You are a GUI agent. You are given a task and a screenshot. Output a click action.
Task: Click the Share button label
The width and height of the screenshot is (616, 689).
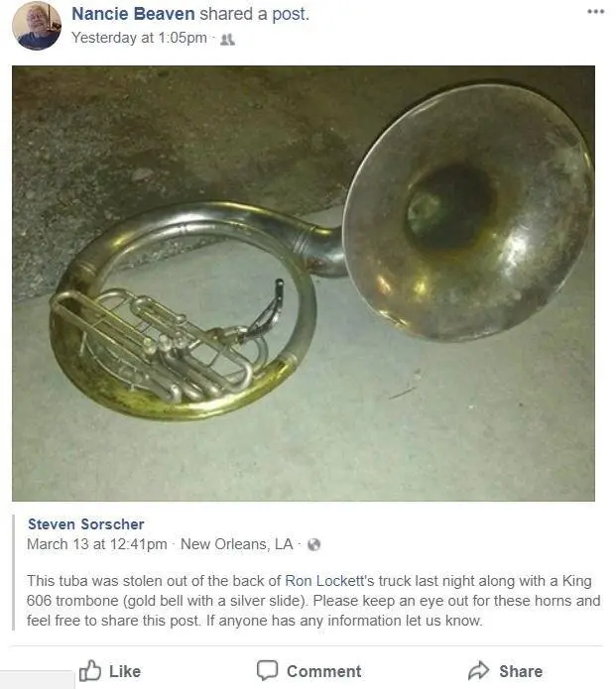pos(521,671)
